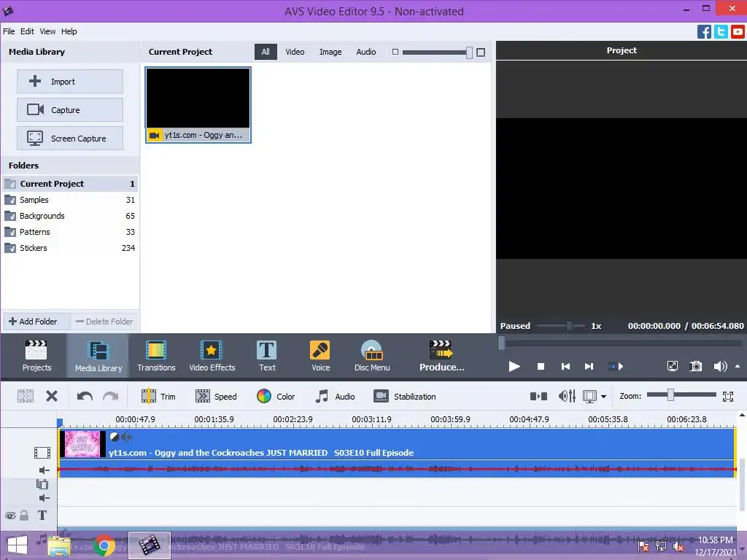
Task: Click the Capture button
Action: pos(70,110)
